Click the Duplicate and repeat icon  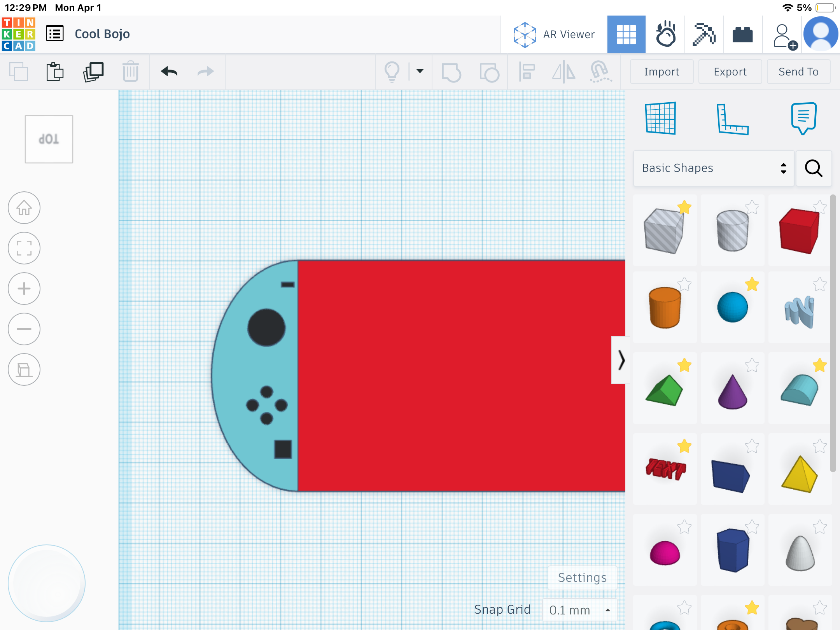93,72
